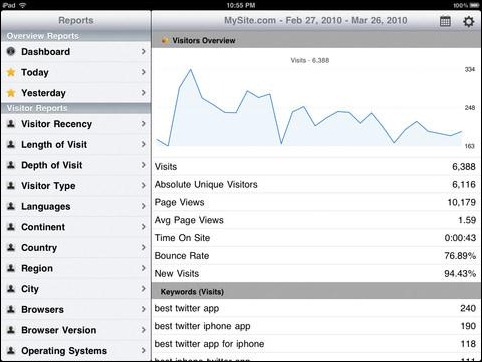
Task: Expand the Operating Systems chevron
Action: pyautogui.click(x=144, y=350)
